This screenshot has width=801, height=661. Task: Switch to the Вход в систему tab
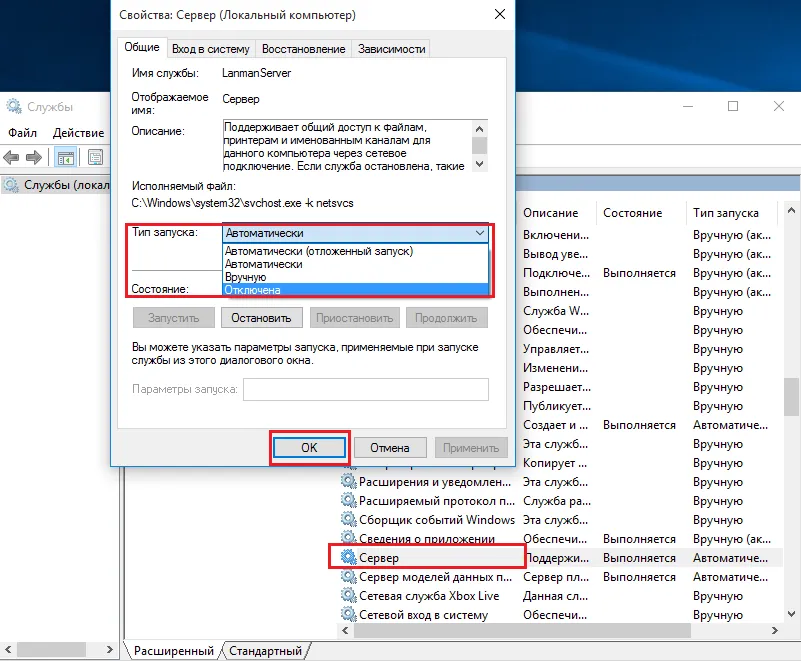point(210,49)
